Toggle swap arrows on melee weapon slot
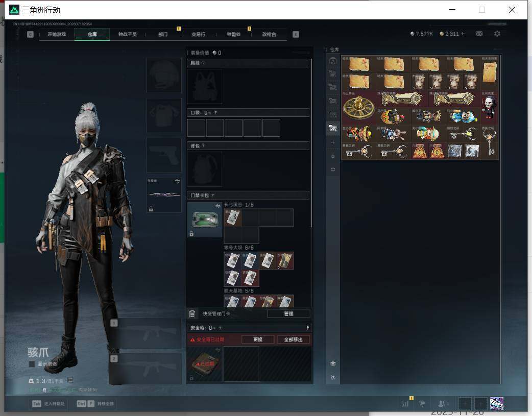Image resolution: width=532 pixels, height=416 pixels. click(177, 181)
